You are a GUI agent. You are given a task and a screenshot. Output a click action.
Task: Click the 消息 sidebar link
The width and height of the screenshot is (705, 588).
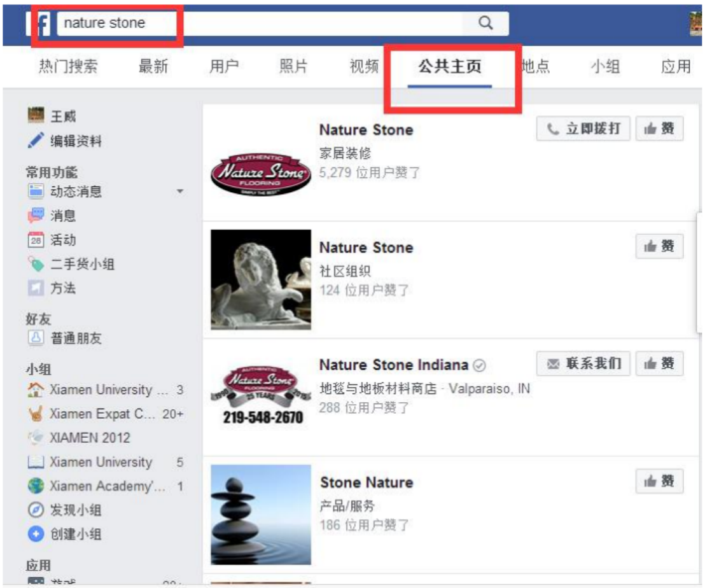63,216
